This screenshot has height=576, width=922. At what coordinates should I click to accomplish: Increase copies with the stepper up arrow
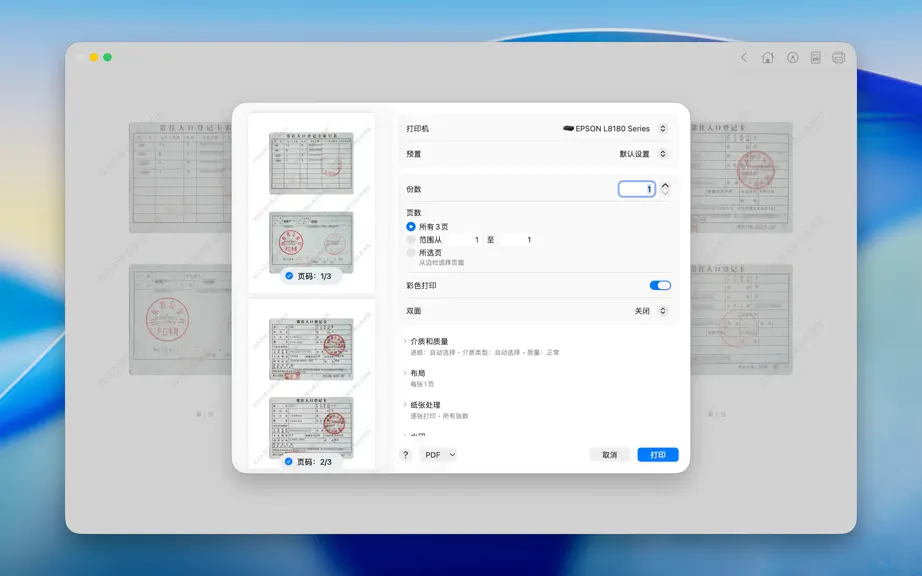pos(665,186)
